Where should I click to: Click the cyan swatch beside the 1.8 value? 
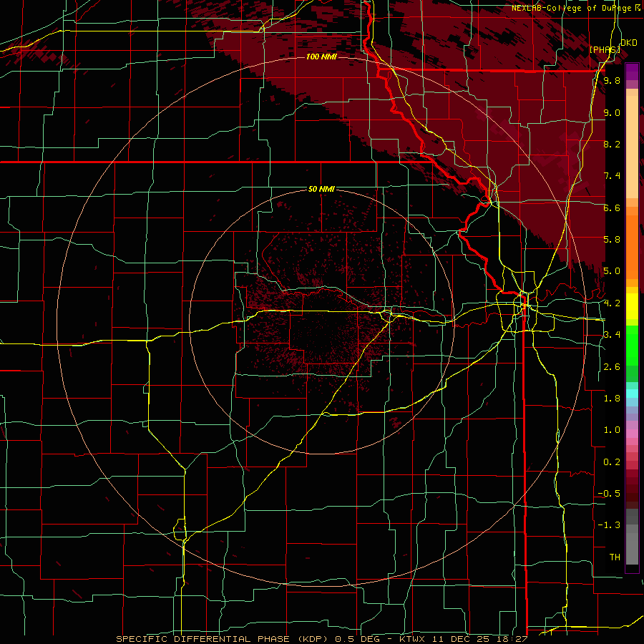pyautogui.click(x=632, y=394)
